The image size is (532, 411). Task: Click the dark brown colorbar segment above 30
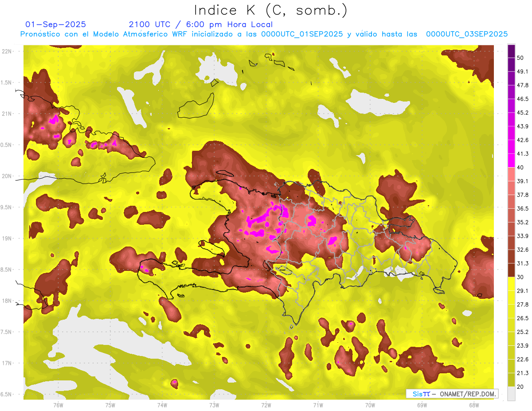tap(512, 270)
